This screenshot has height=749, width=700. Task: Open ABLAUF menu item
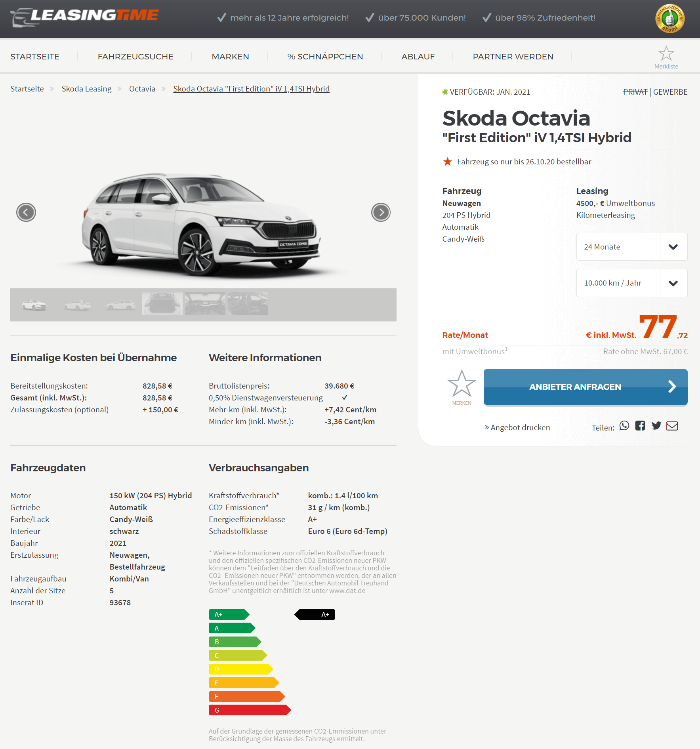(418, 57)
